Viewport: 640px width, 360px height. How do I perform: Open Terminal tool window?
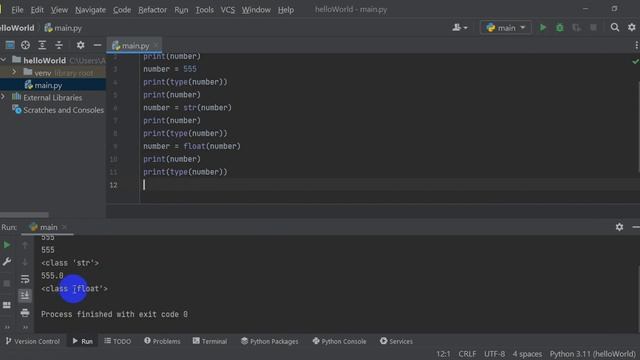(210, 341)
